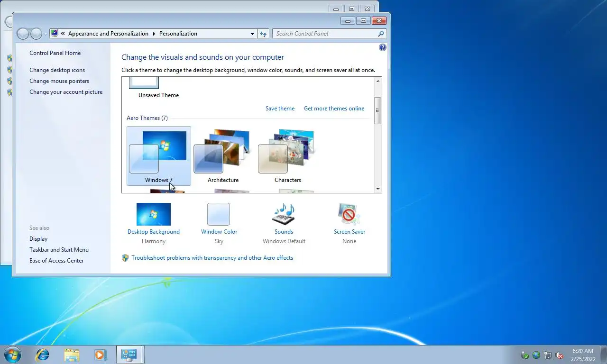Viewport: 607px width, 364px height.
Task: Open Troubleshoot problems with transparency link
Action: pos(212,258)
